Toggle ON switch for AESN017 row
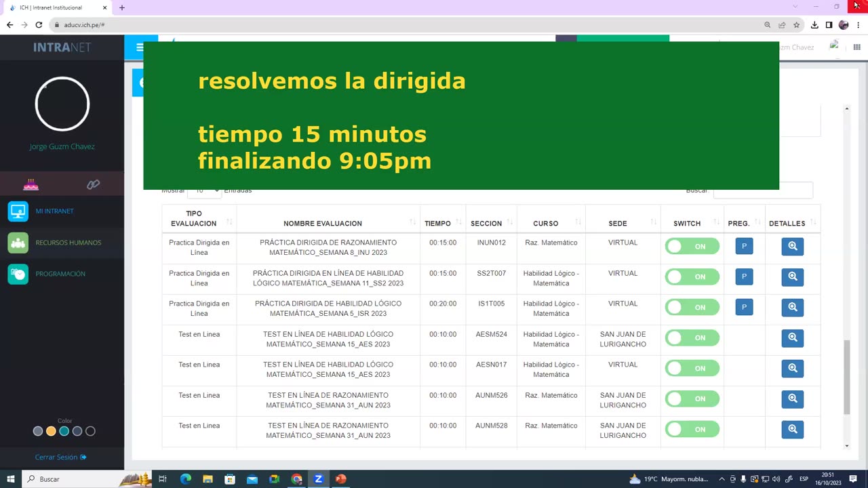The image size is (868, 488). coord(692,368)
